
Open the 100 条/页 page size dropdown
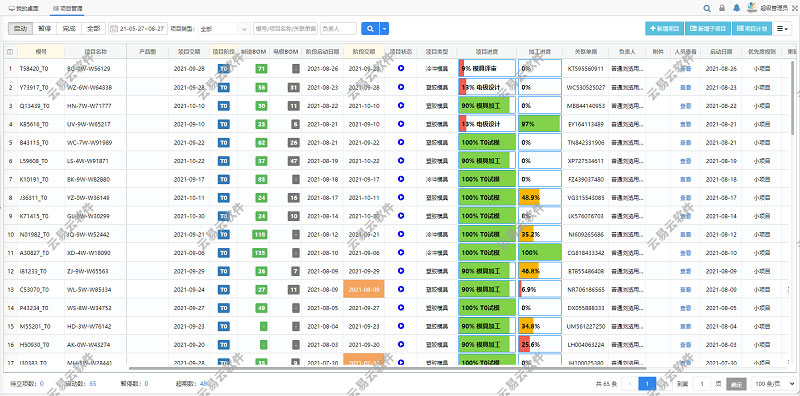tap(774, 383)
